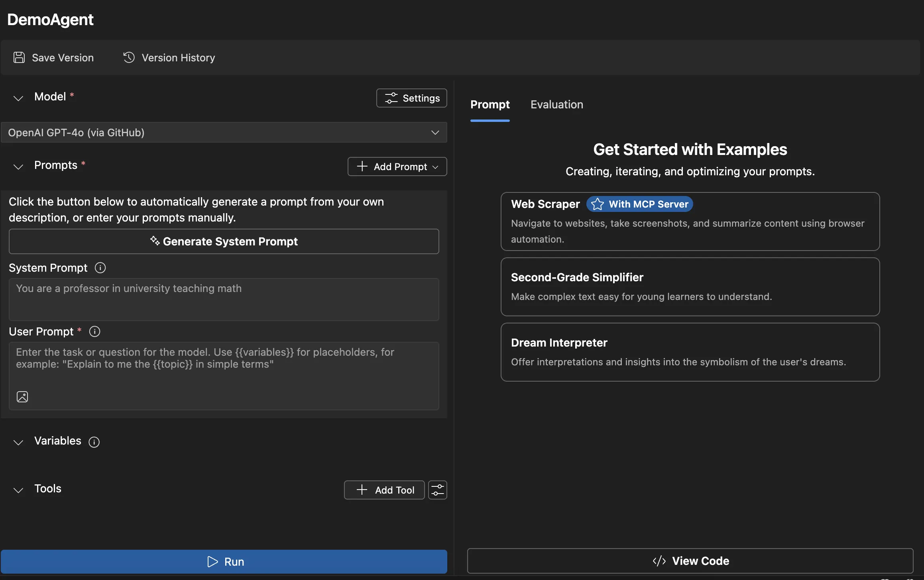
Task: Run the agent
Action: 224,562
